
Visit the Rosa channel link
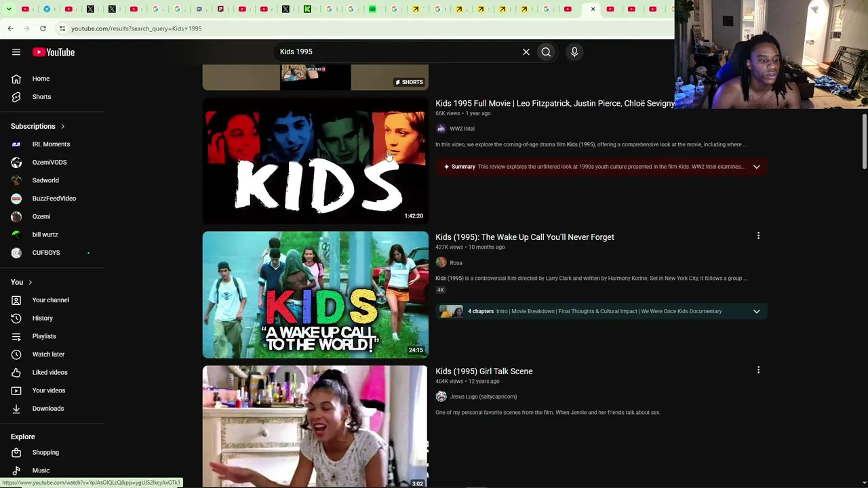pos(456,263)
